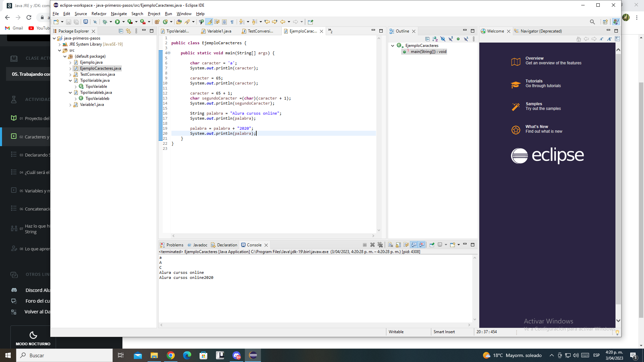Click the Open Type folder icon
The height and width of the screenshot is (362, 644).
coord(179,22)
